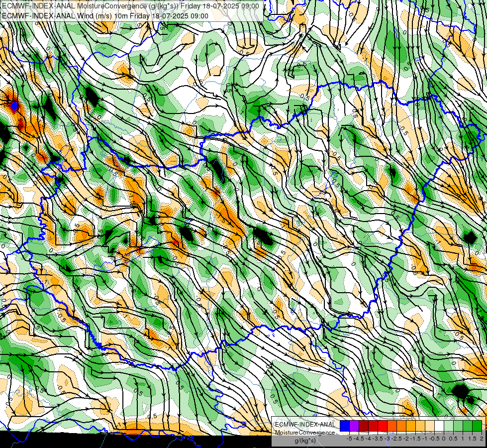Image resolution: width=487 pixels, height=448 pixels.
Task: Click the 2 tick label in legend
Action: 482,439
